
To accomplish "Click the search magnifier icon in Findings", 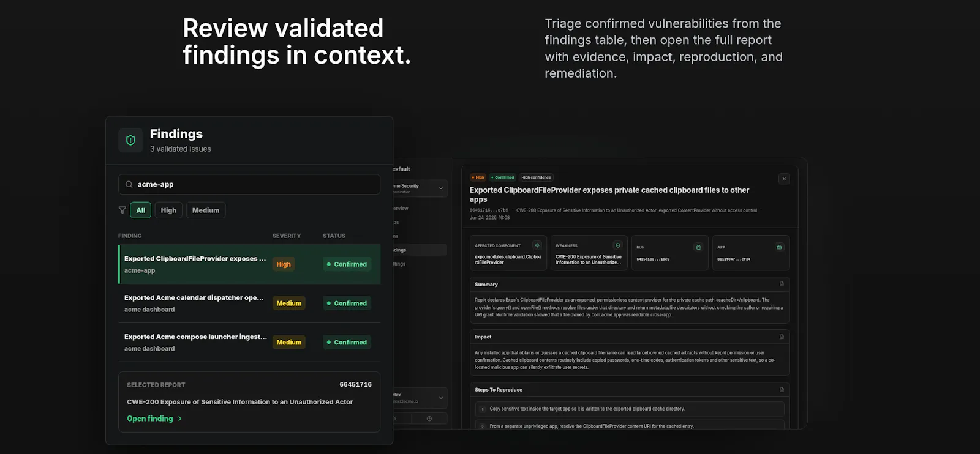I will [x=129, y=184].
